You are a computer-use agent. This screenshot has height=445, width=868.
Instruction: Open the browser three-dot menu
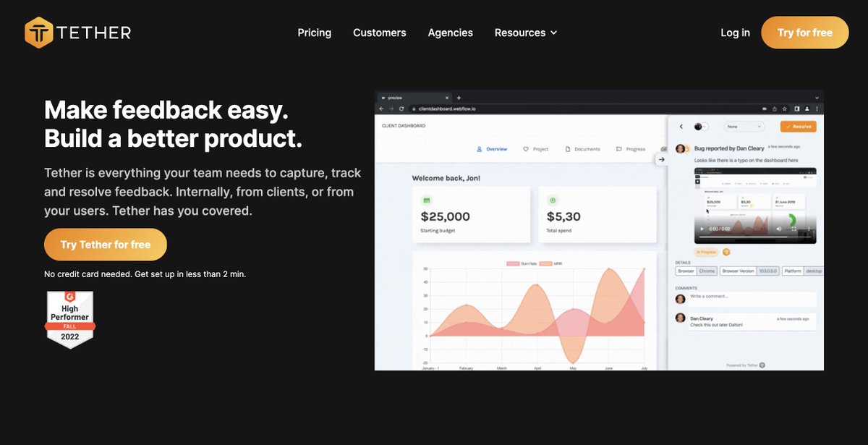817,109
